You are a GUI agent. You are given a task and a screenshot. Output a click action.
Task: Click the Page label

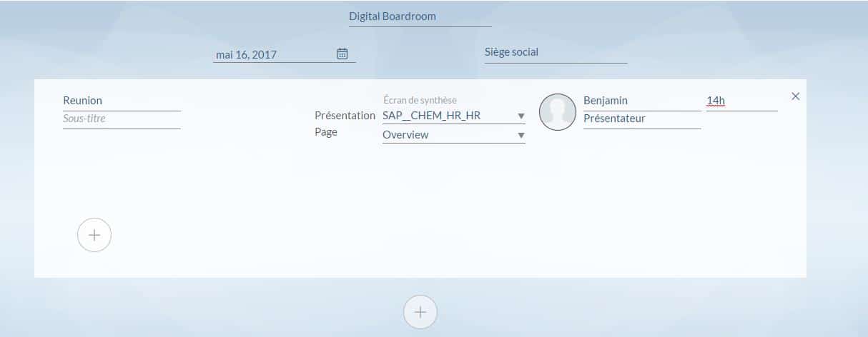tap(326, 132)
